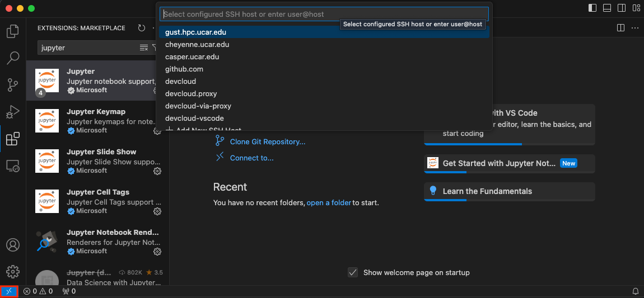Viewport: 644px width, 298px height.
Task: Select gust.hpc.ucar.edu SSH host
Action: 324,32
